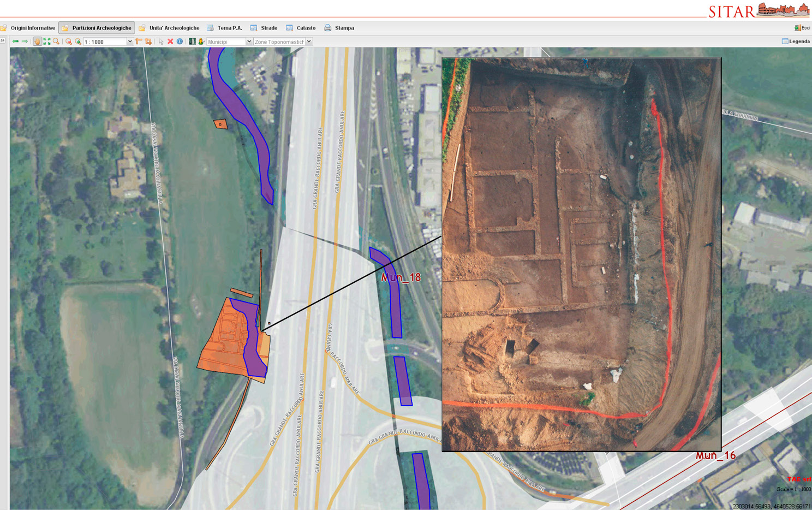Open the Tema P.A. tab
Screen dimensions: 812x510
coord(224,28)
